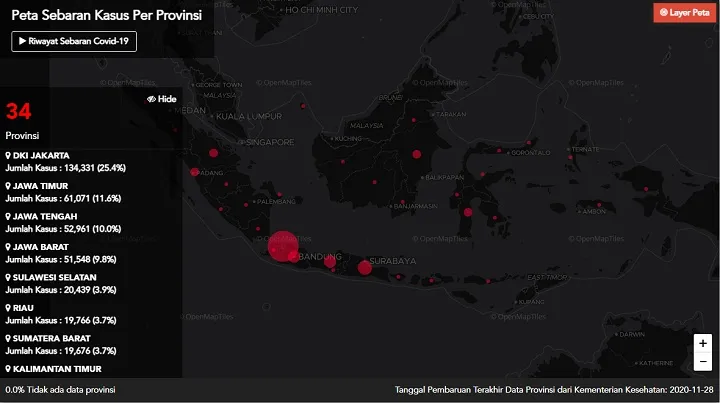
Task: Click the red bubble in South Sulawesi
Action: (x=468, y=212)
